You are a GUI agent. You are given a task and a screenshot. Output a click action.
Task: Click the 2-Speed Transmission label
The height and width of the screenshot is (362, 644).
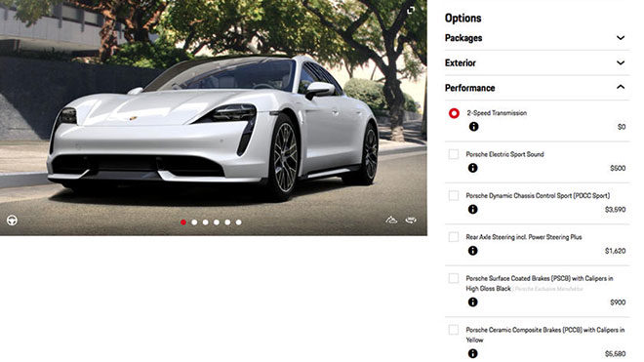(497, 113)
